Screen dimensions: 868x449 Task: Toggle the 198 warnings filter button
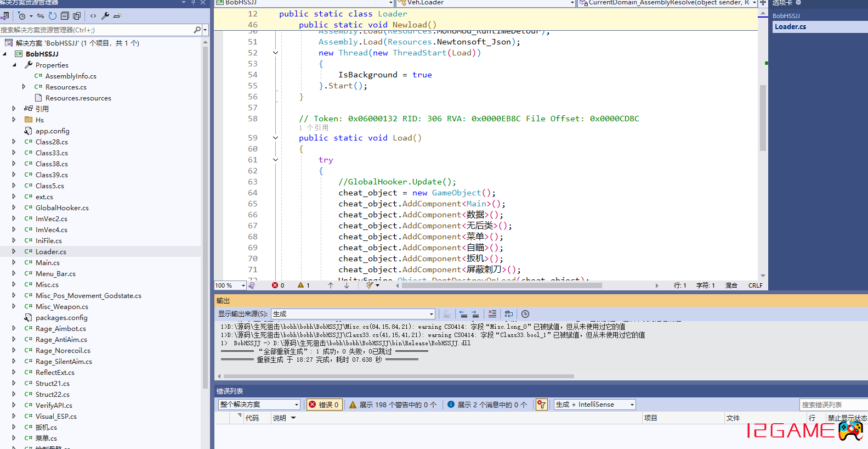pyautogui.click(x=393, y=405)
